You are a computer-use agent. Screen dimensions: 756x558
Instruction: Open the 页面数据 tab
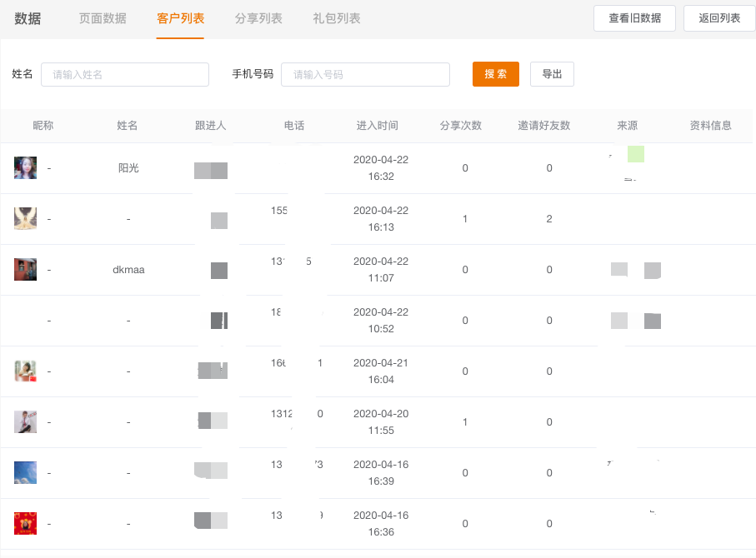coord(103,18)
